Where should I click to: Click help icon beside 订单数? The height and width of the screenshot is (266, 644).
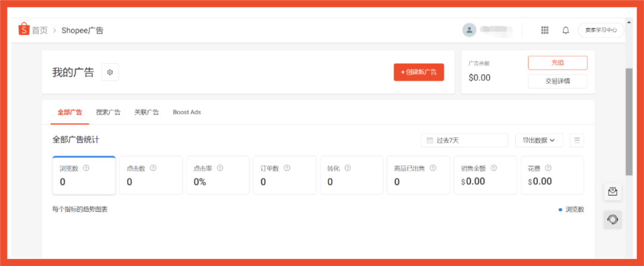pyautogui.click(x=287, y=168)
